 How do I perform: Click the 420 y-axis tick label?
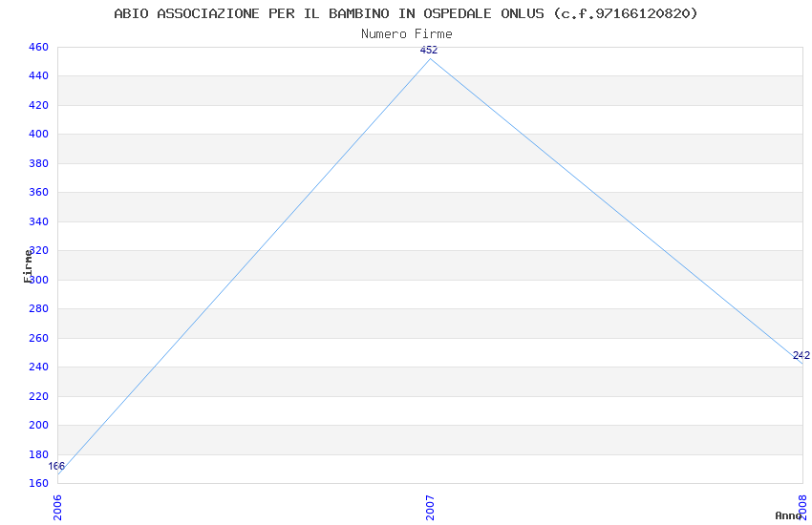pos(38,106)
